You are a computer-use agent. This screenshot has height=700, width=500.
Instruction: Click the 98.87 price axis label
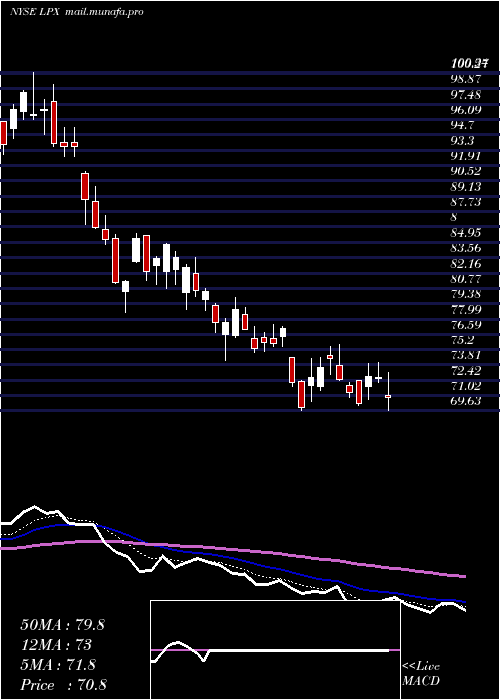coord(466,79)
